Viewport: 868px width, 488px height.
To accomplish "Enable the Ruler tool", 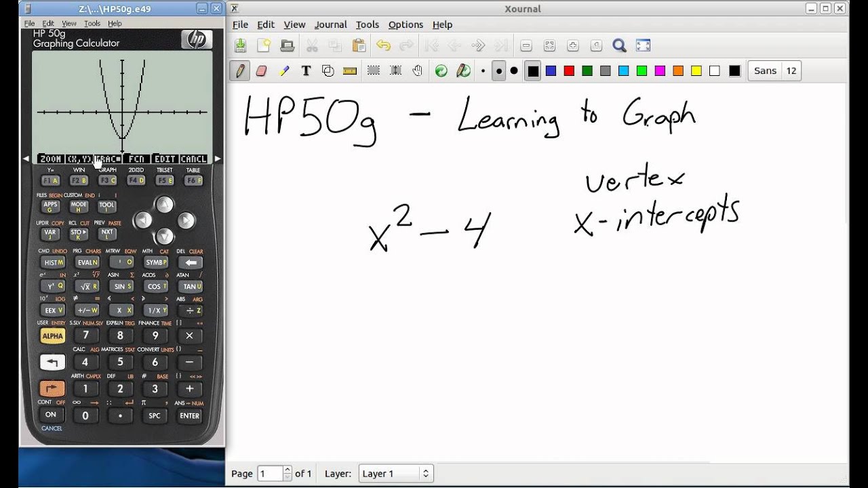I will (x=350, y=70).
